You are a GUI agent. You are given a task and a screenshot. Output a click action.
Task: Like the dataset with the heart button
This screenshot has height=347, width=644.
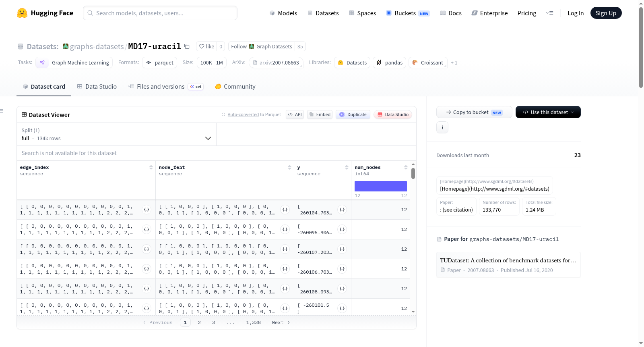point(206,46)
